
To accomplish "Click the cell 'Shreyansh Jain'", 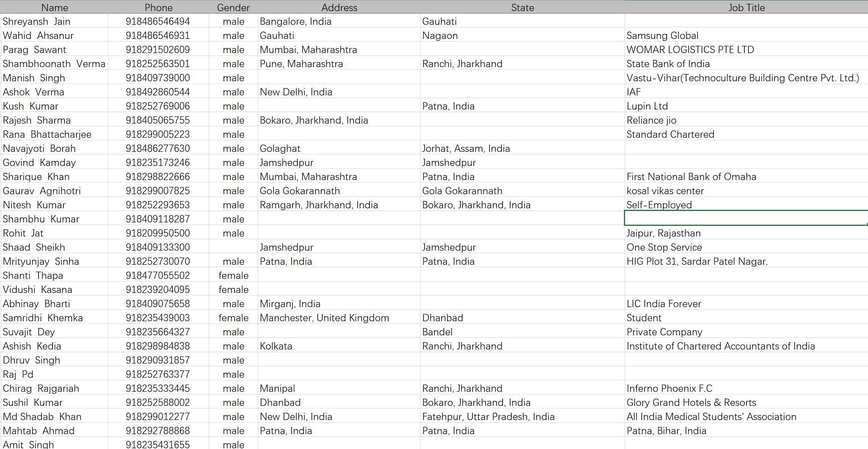I will [x=55, y=21].
